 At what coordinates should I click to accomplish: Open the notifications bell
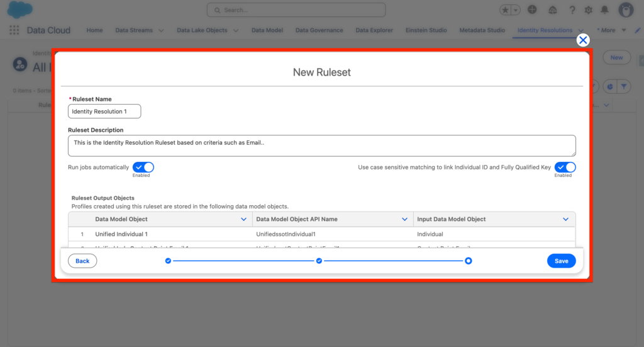pos(604,10)
